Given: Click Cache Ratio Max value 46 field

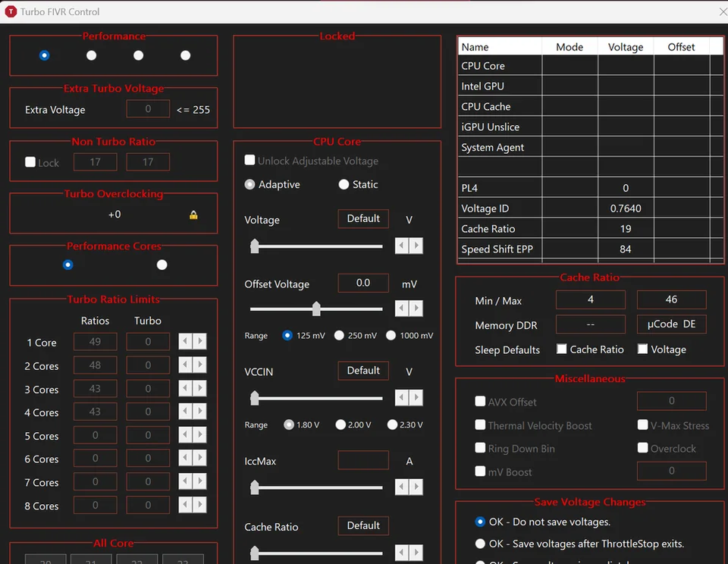Looking at the screenshot, I should (671, 300).
